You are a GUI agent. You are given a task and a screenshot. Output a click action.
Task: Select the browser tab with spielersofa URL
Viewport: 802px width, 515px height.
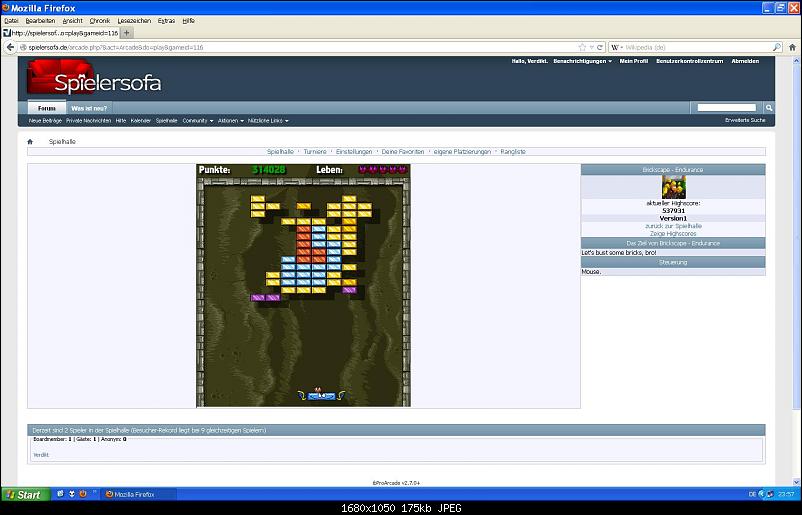pyautogui.click(x=61, y=33)
